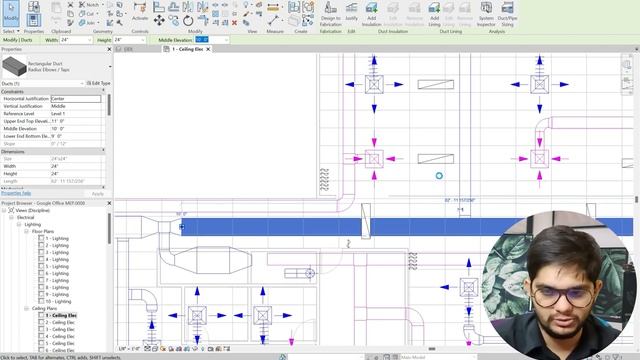Close the Properties palette
Viewport: 640px width, 360px height.
click(109, 49)
